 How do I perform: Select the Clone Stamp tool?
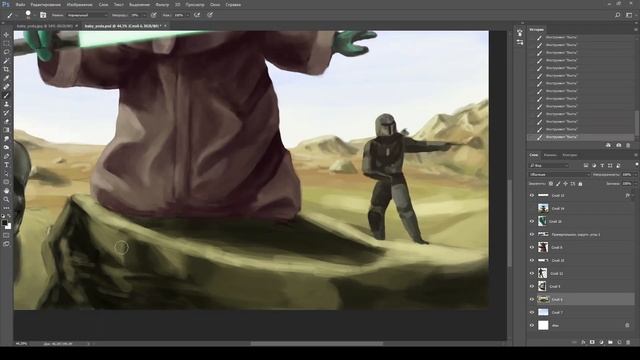coord(6,104)
